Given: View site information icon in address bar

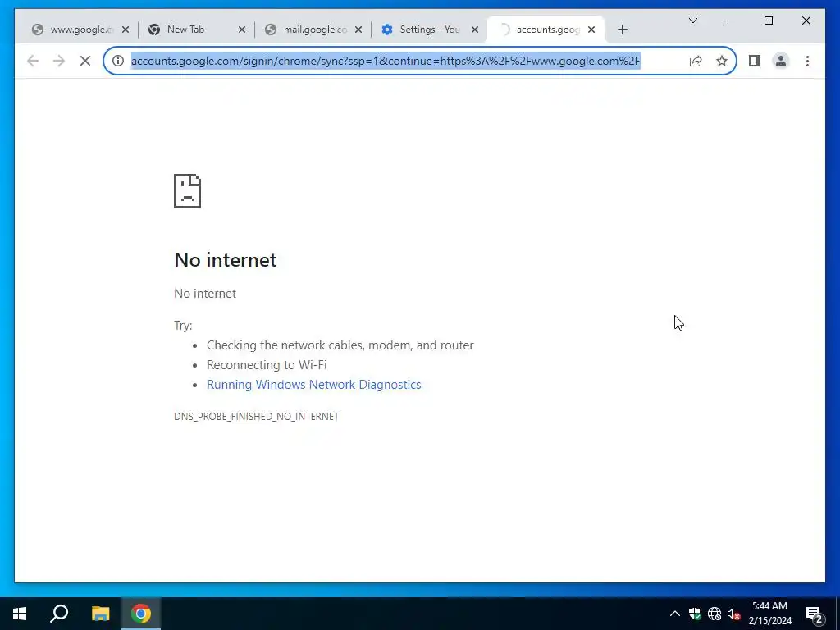Looking at the screenshot, I should pyautogui.click(x=118, y=61).
